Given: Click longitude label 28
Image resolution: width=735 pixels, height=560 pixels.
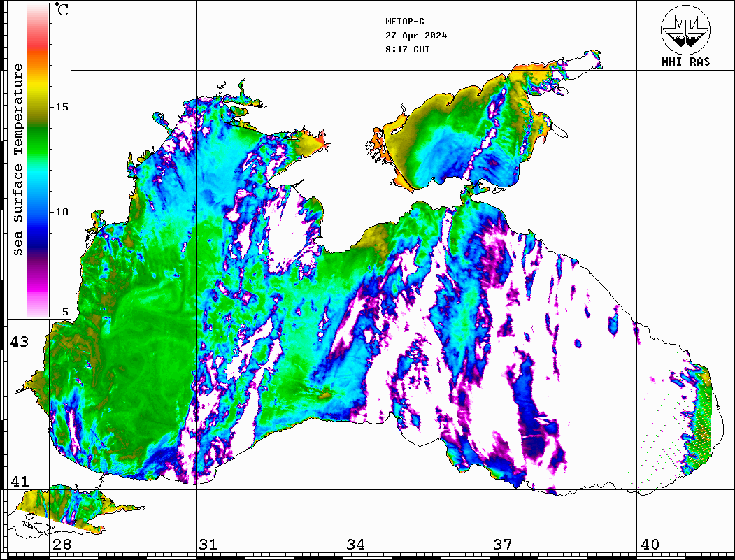Looking at the screenshot, I should tap(62, 545).
